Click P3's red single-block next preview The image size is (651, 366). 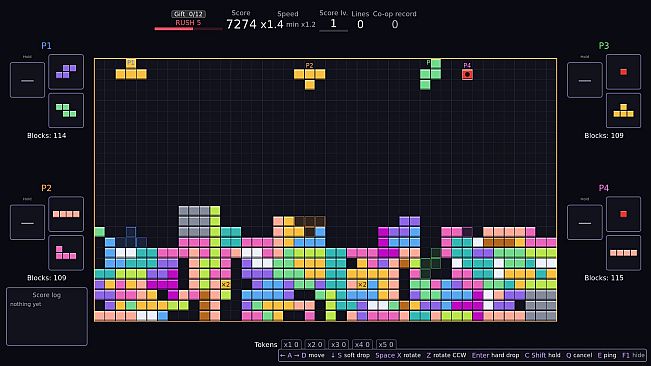pyautogui.click(x=623, y=72)
